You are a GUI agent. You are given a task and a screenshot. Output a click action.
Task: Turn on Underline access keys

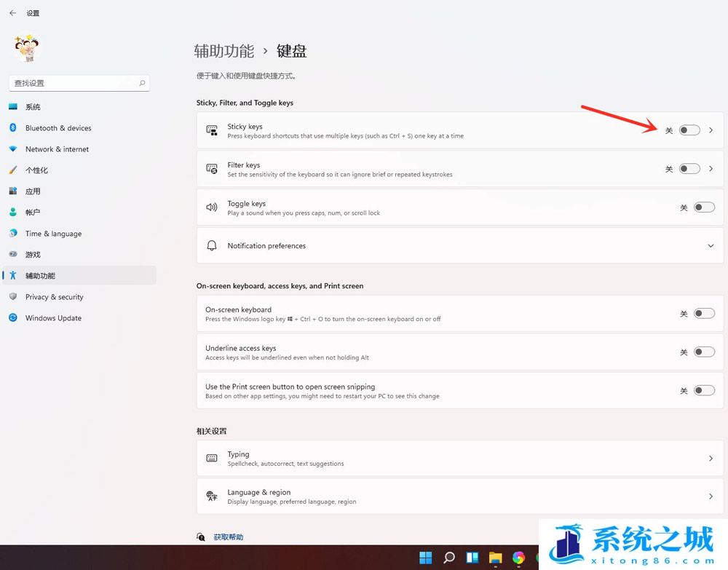[x=703, y=352]
